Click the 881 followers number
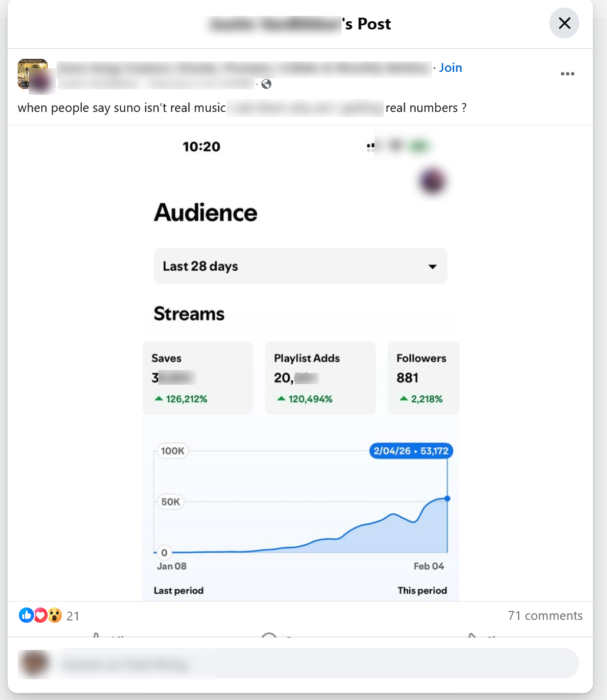This screenshot has height=700, width=607. 407,378
